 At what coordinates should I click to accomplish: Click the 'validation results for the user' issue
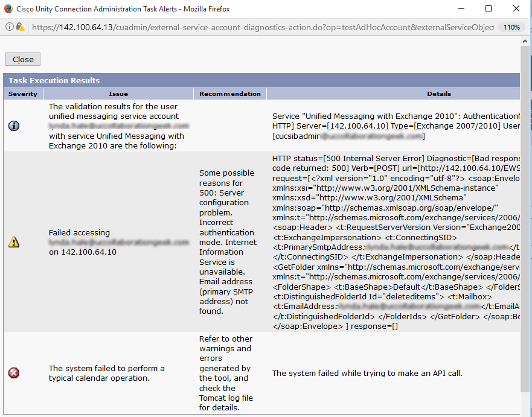tap(118, 126)
